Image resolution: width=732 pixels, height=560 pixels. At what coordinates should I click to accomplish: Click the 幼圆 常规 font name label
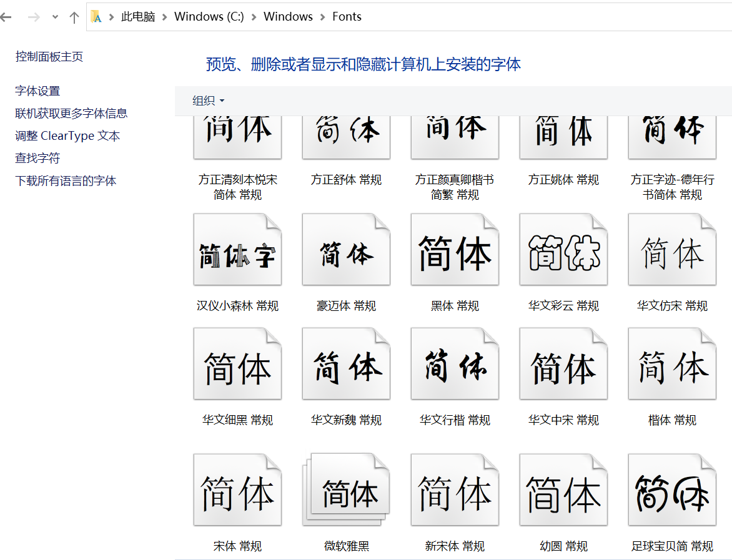[x=563, y=546]
